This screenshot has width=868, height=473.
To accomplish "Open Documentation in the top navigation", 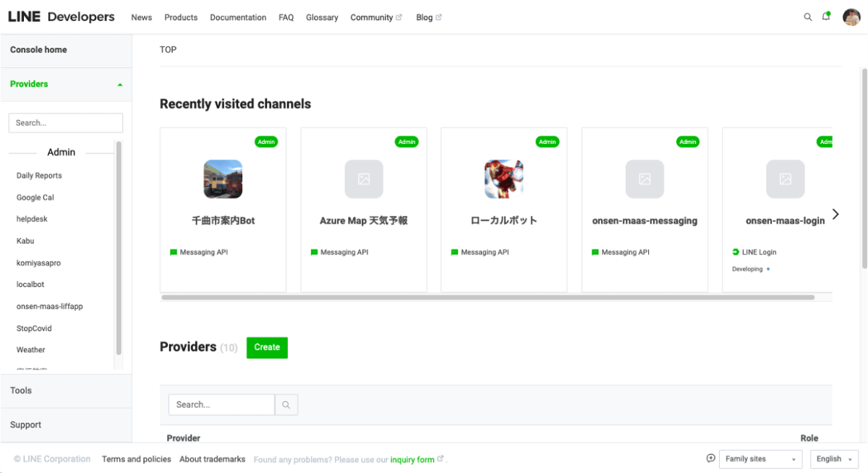I will (238, 17).
